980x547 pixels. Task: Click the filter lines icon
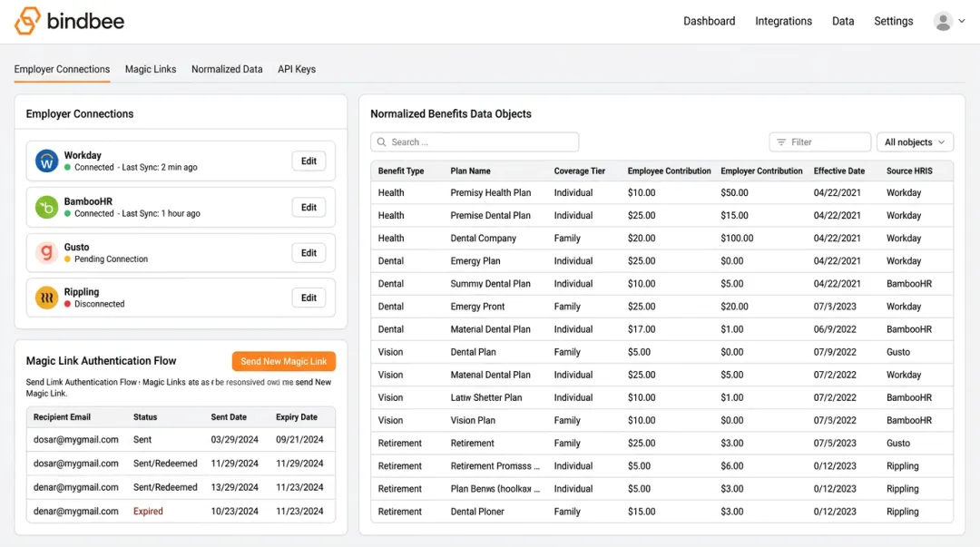point(780,142)
